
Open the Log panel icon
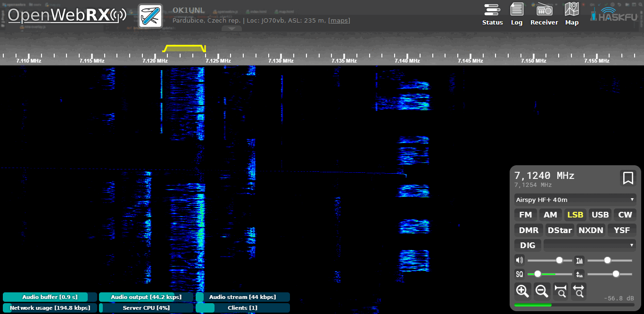tap(517, 14)
